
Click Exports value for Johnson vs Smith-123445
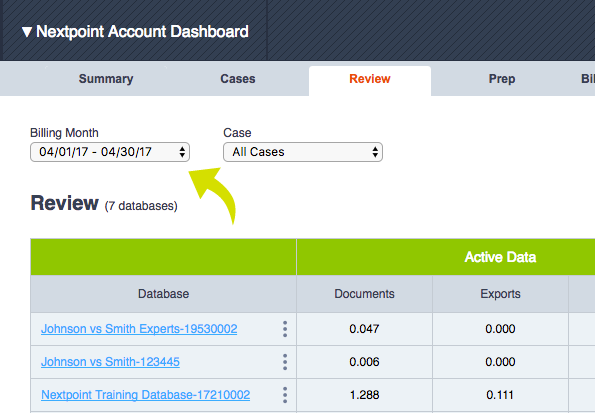tap(500, 362)
